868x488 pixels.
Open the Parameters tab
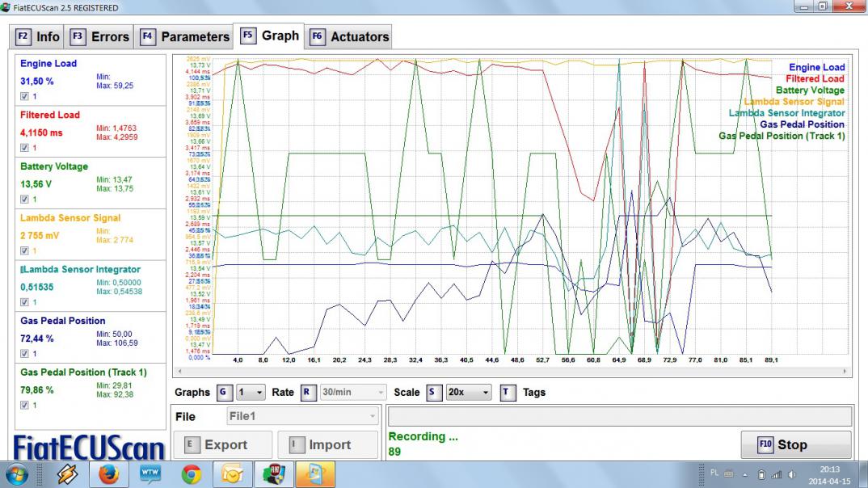(x=186, y=36)
